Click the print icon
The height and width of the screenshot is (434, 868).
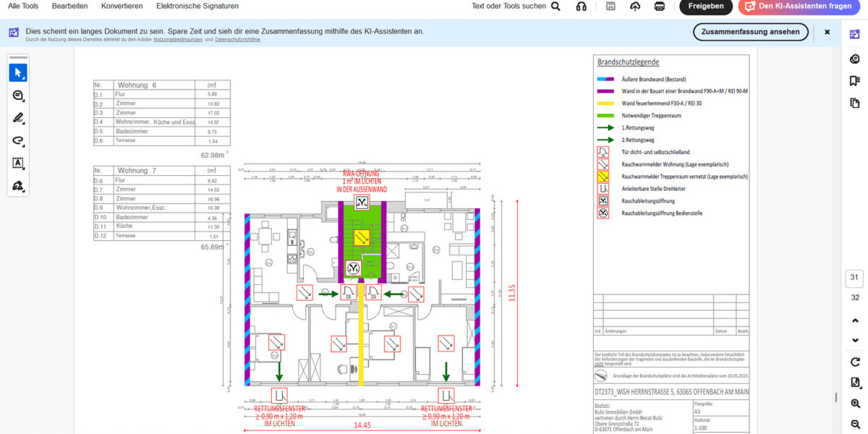660,7
